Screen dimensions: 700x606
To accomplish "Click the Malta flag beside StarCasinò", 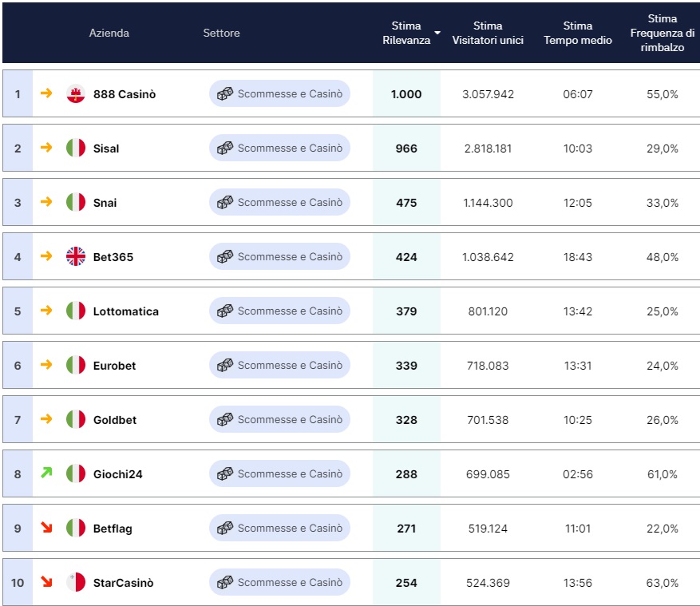I will click(x=76, y=582).
